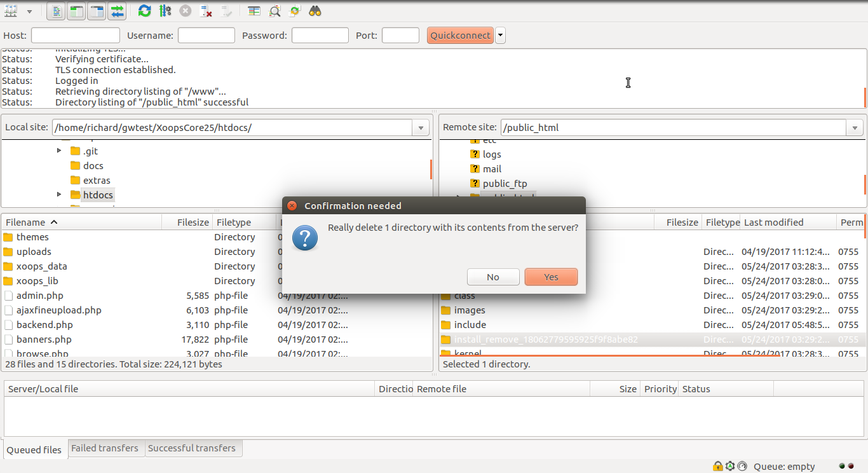The image size is (868, 473).
Task: Open directory listing filters dialog
Action: (x=254, y=11)
